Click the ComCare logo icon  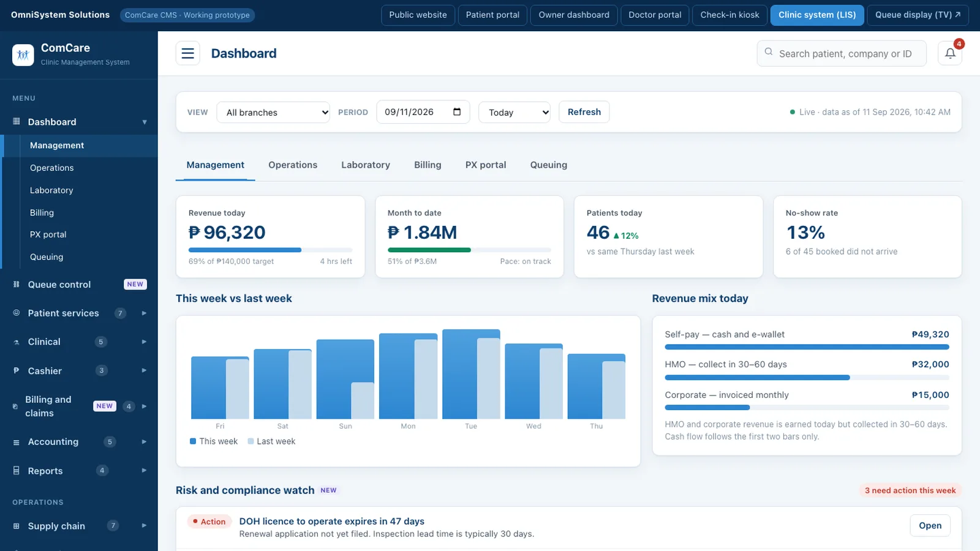tap(23, 54)
